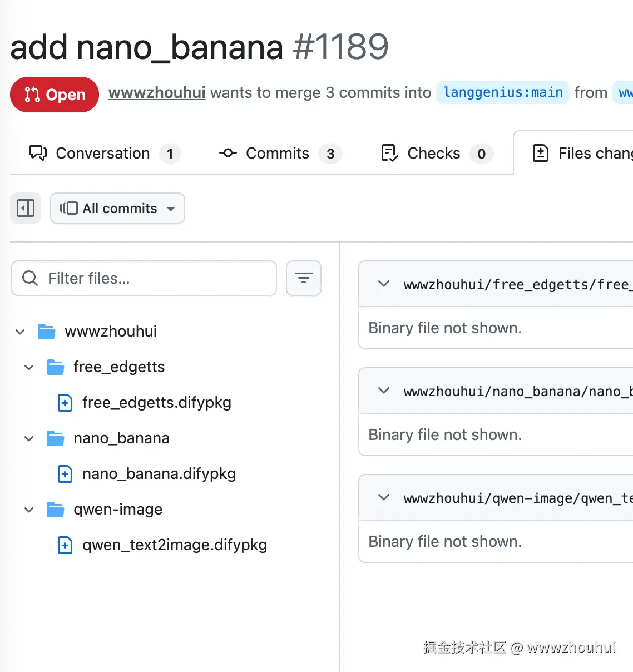Click the wwwzhouhui/nano_banana diff file path
Image resolution: width=633 pixels, height=672 pixels.
[518, 392]
